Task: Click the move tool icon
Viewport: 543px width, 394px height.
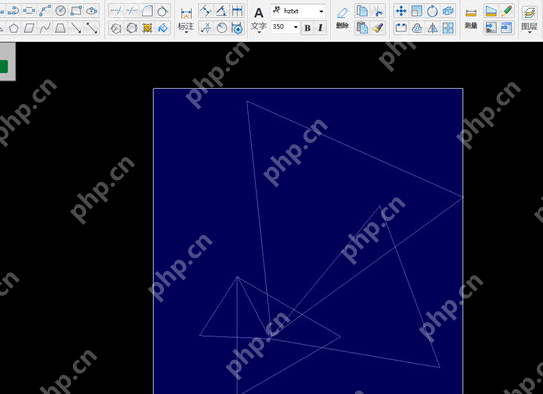Action: point(401,11)
